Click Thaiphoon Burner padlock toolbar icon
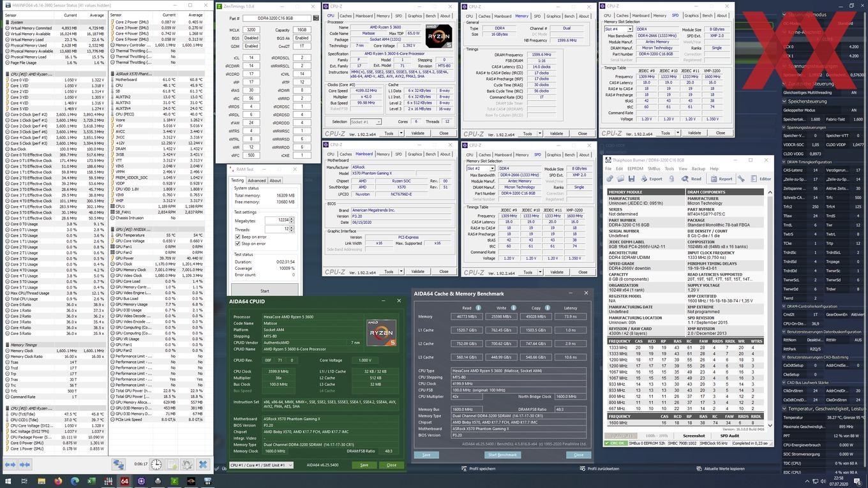Screen dimensions: 868x488 coord(671,179)
